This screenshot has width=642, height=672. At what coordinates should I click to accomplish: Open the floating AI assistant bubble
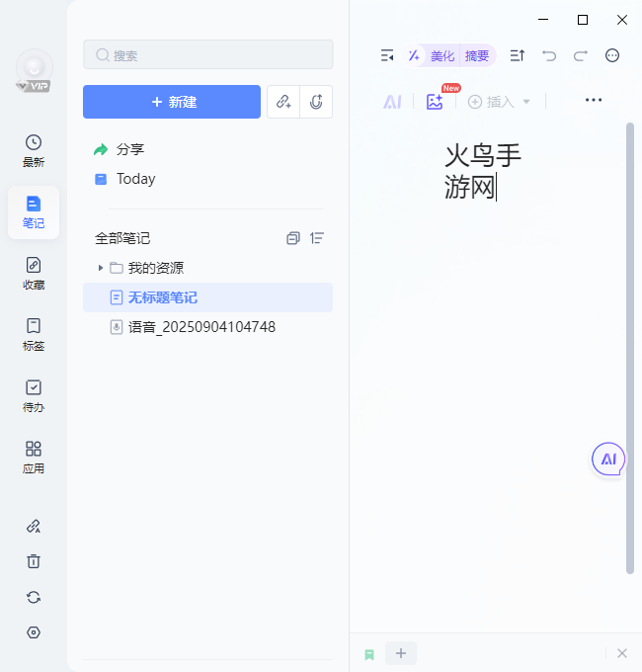click(x=608, y=459)
